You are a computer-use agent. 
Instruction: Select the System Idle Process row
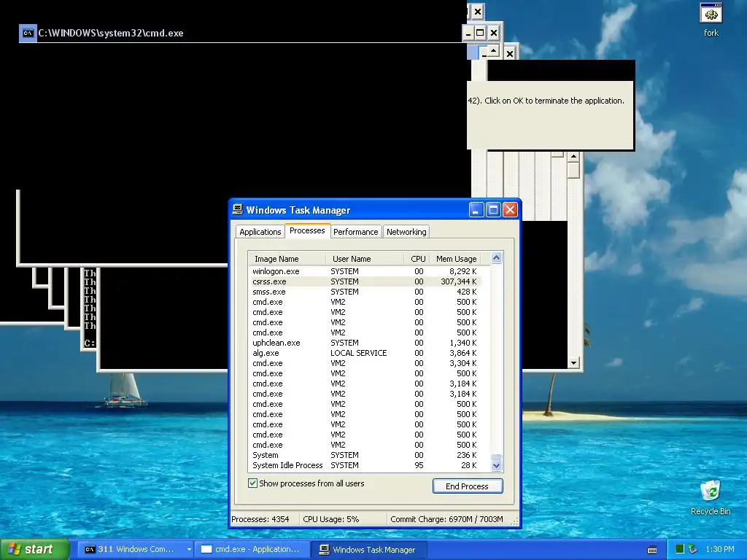pos(365,465)
